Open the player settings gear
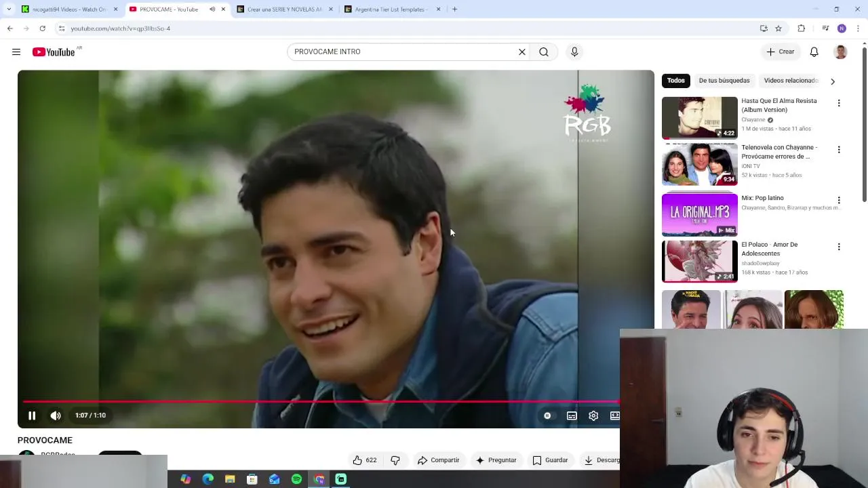 [x=593, y=415]
